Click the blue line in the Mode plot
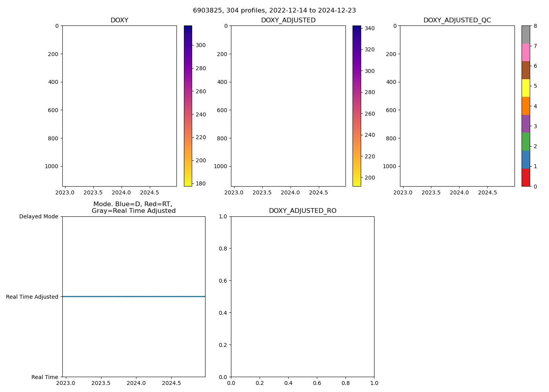Image resolution: width=549 pixels, height=392 pixels. coord(133,296)
